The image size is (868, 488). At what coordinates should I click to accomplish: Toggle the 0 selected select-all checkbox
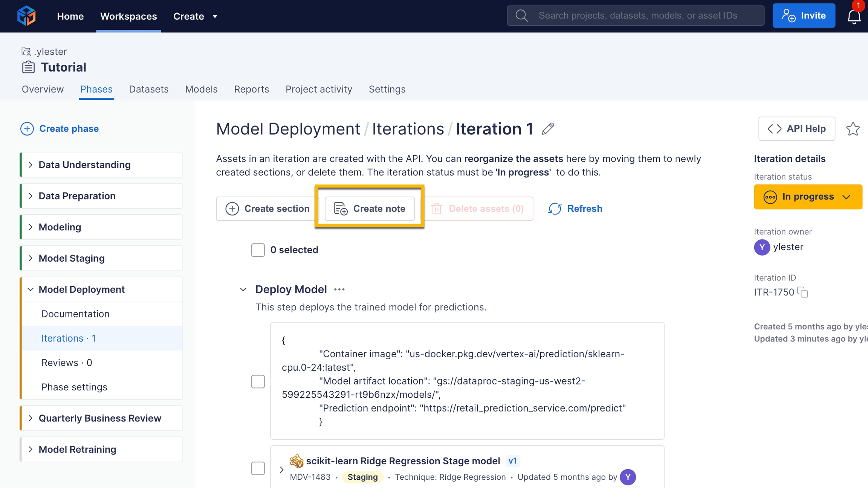coord(258,250)
